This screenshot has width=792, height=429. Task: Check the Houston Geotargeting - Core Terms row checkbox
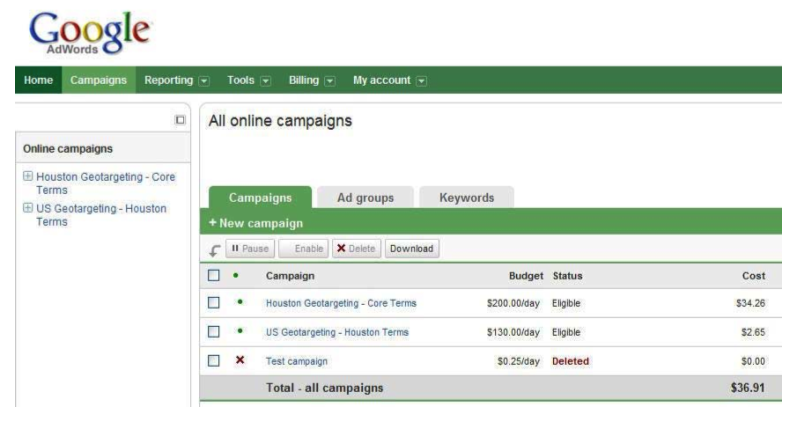(x=214, y=303)
